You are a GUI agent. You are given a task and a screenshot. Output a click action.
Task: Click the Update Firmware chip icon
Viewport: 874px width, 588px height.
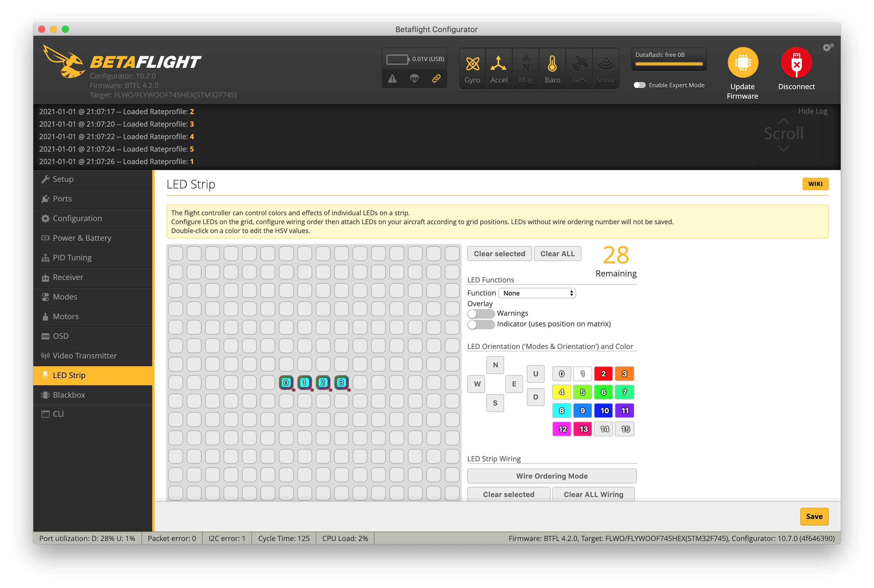click(x=743, y=63)
